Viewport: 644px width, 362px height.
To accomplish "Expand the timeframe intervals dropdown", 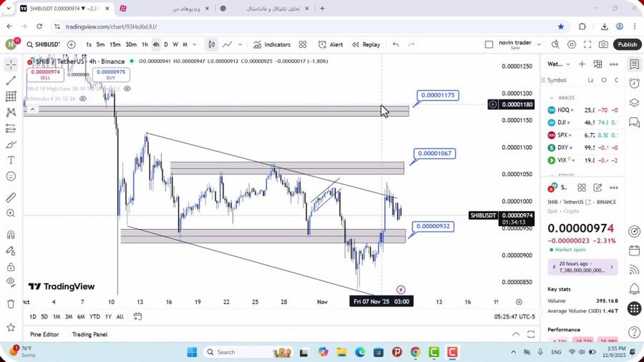I will pyautogui.click(x=194, y=45).
